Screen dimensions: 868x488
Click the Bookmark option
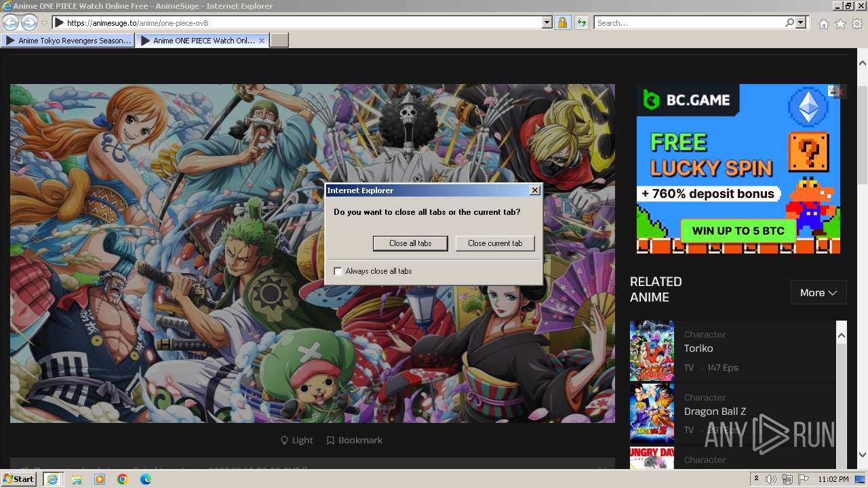pyautogui.click(x=354, y=441)
